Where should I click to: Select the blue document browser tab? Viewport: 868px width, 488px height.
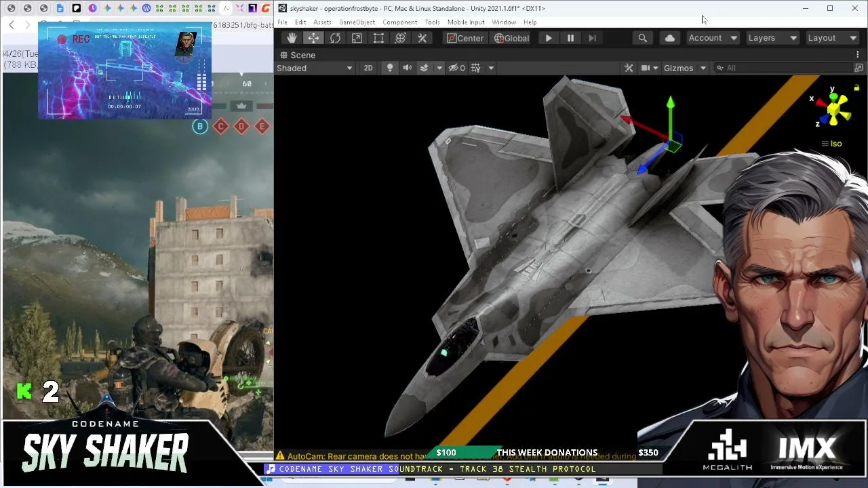[x=60, y=8]
